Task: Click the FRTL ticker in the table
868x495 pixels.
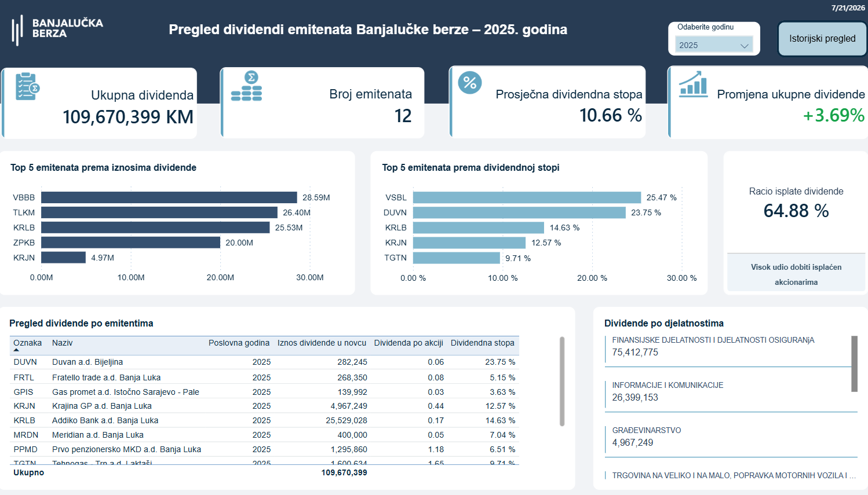Action: coord(24,377)
